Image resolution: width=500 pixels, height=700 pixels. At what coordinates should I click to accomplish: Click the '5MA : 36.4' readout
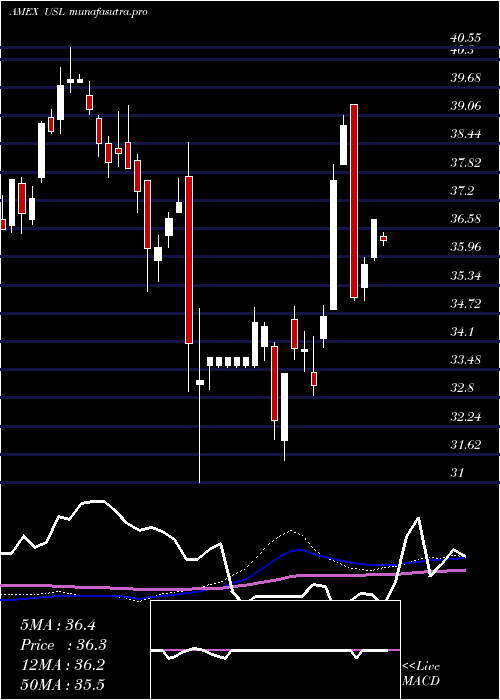(x=58, y=625)
